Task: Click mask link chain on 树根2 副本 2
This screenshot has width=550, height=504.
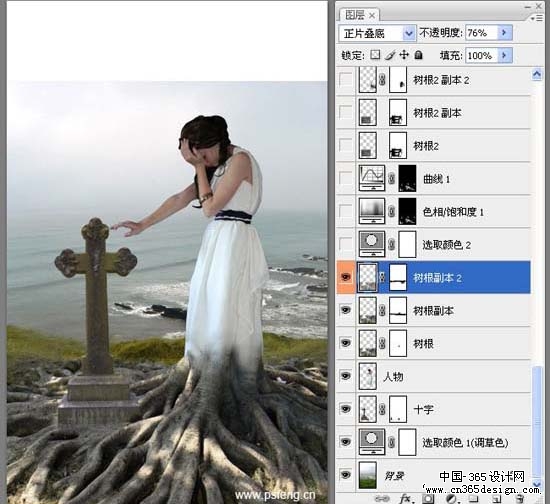Action: pyautogui.click(x=382, y=80)
